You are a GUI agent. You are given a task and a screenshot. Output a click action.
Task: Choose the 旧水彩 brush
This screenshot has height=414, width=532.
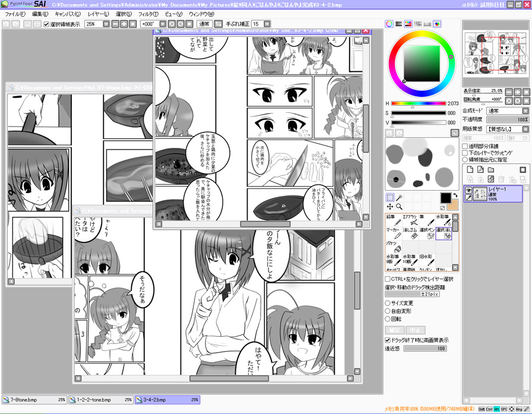(x=426, y=260)
